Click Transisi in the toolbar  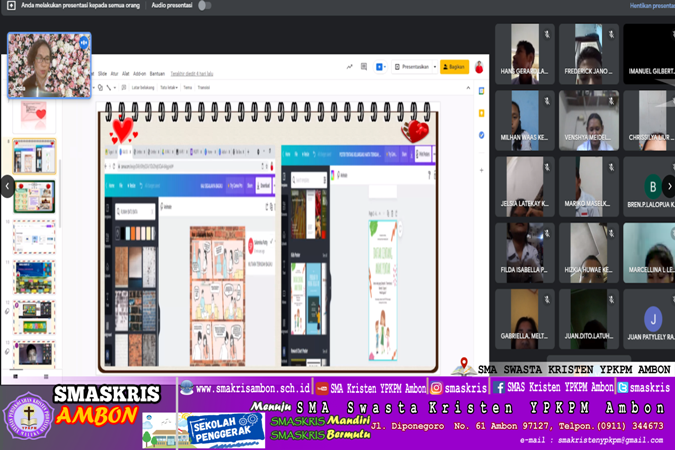pyautogui.click(x=204, y=87)
